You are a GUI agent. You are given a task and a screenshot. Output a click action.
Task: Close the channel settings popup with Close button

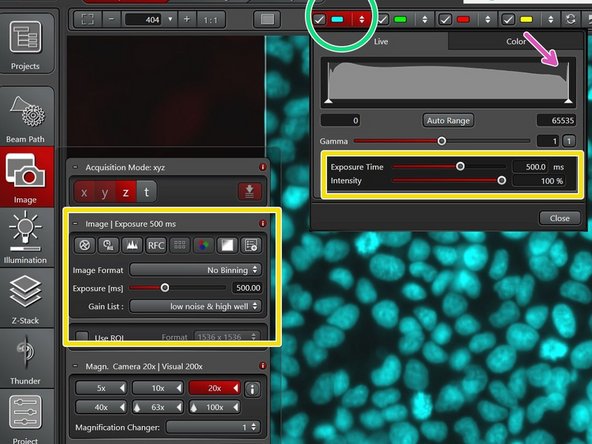pos(560,218)
